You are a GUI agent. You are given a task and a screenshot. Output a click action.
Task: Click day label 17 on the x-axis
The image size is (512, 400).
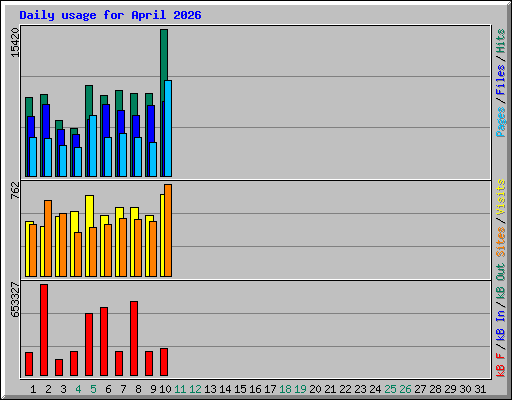270,389
